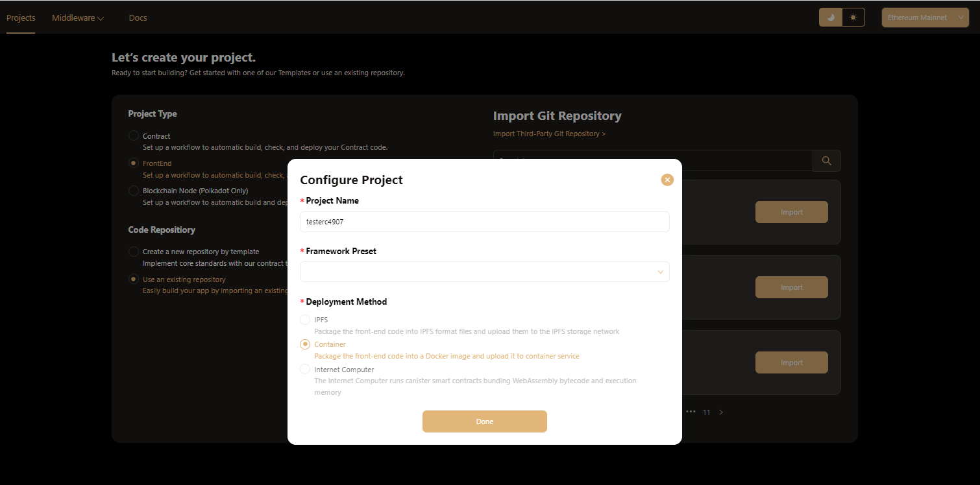Click the third Import button
The height and width of the screenshot is (485, 980).
(x=792, y=362)
